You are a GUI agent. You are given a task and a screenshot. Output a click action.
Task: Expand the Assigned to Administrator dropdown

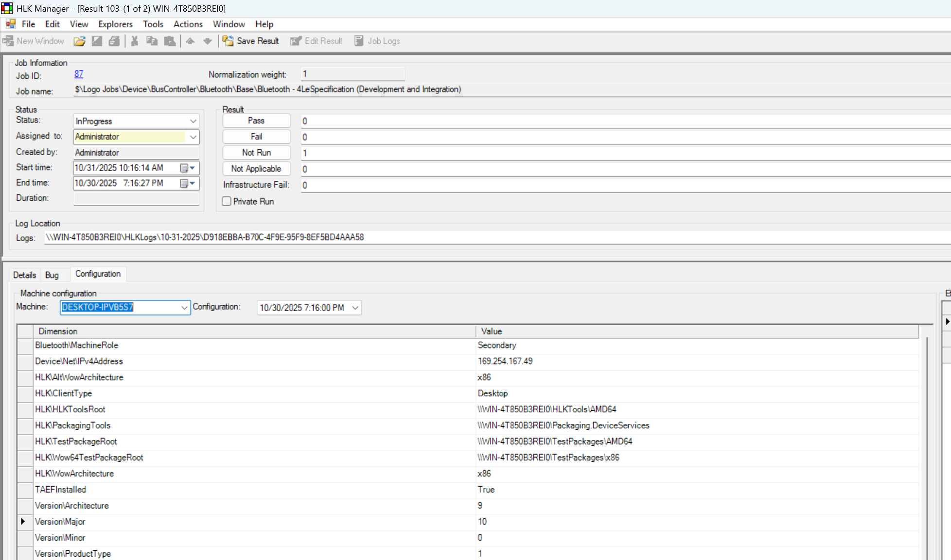[193, 137]
